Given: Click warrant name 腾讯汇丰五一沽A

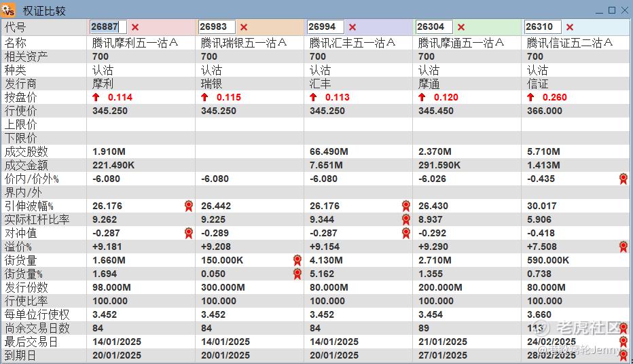Looking at the screenshot, I should pyautogui.click(x=352, y=42).
